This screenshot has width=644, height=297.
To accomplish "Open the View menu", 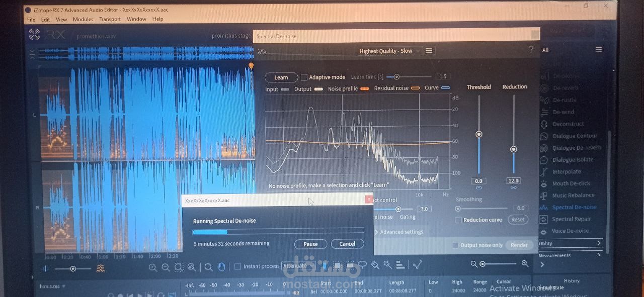I will (x=61, y=19).
